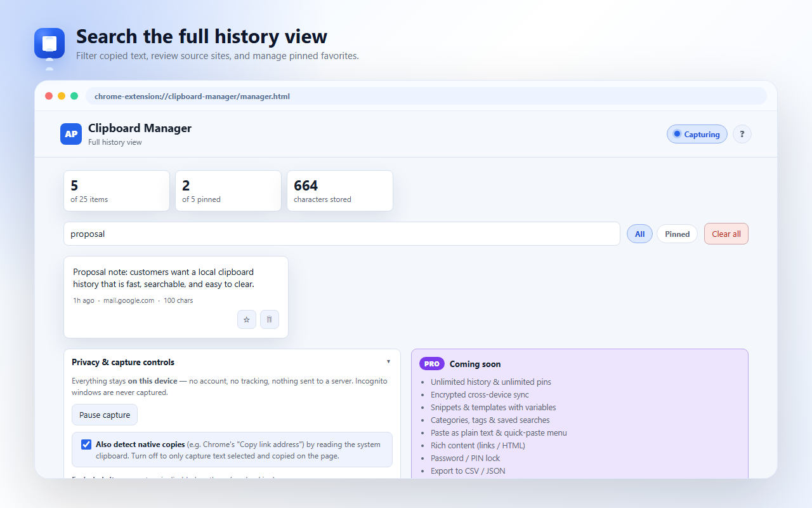The width and height of the screenshot is (812, 508).
Task: Click the 5 of 25 items stat card
Action: [117, 190]
